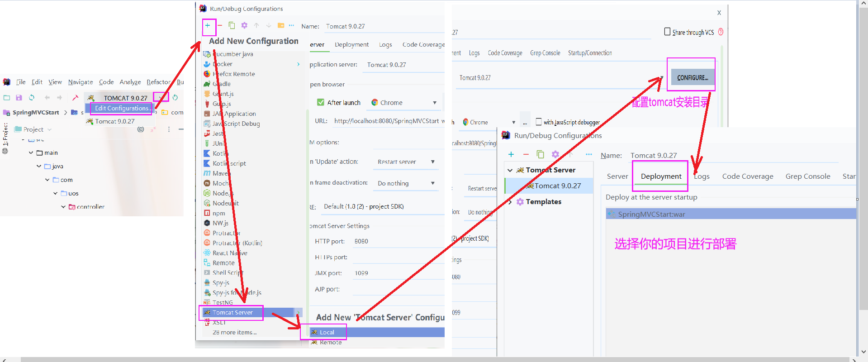Click the open folder icon in the IDE main toolbar
Viewport: 868px width, 362px height.
(7, 98)
